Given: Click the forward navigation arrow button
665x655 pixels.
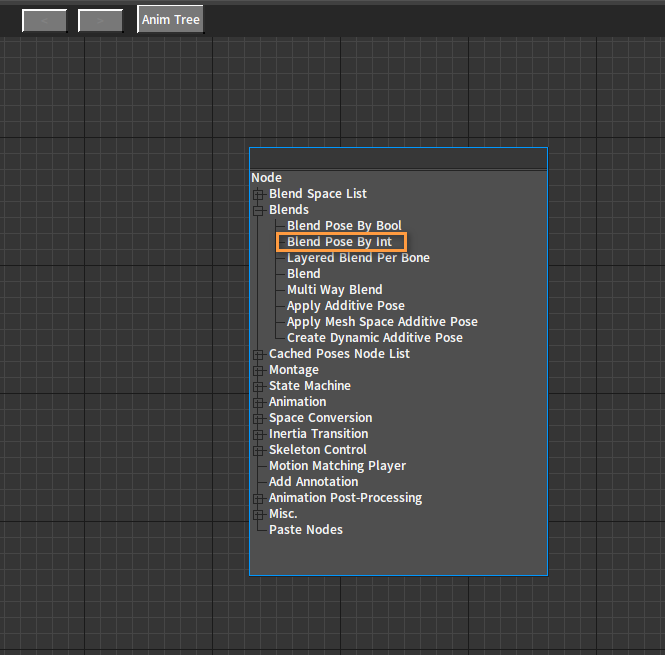Looking at the screenshot, I should point(100,20).
